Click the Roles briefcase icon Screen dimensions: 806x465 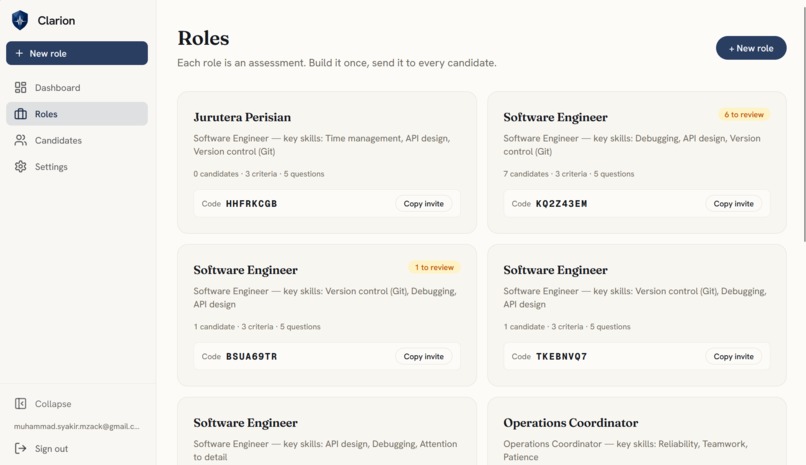(21, 114)
